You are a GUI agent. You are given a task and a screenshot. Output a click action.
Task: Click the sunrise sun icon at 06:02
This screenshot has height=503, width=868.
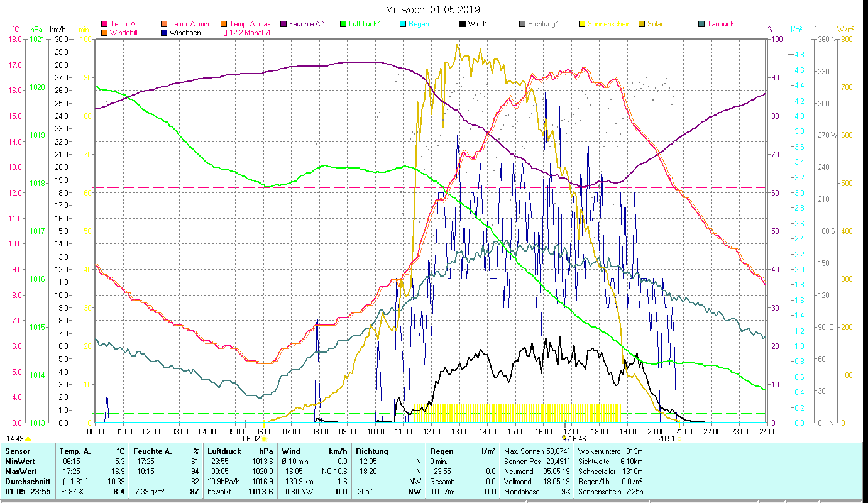pyautogui.click(x=264, y=439)
